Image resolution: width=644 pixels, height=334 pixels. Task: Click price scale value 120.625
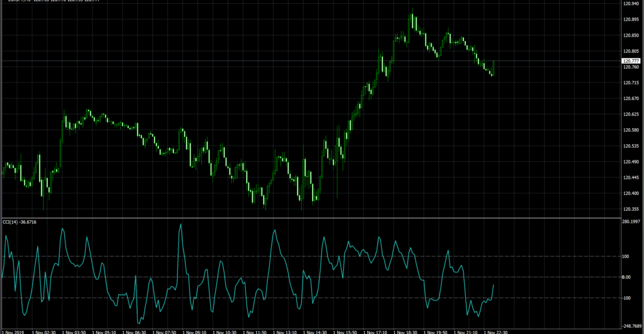click(x=631, y=114)
